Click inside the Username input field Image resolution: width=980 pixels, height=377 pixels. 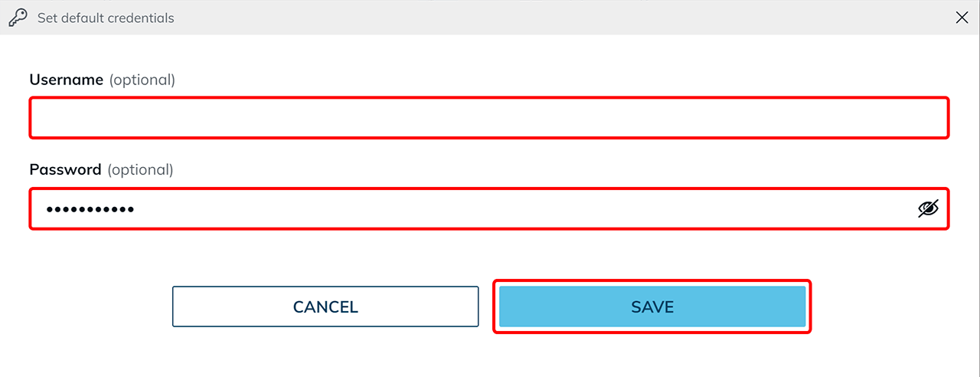pyautogui.click(x=489, y=118)
